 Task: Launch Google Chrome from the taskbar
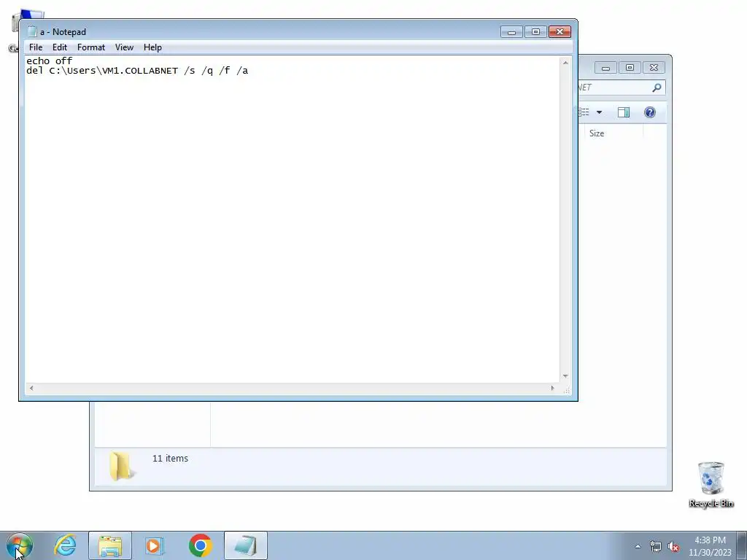[x=200, y=545]
